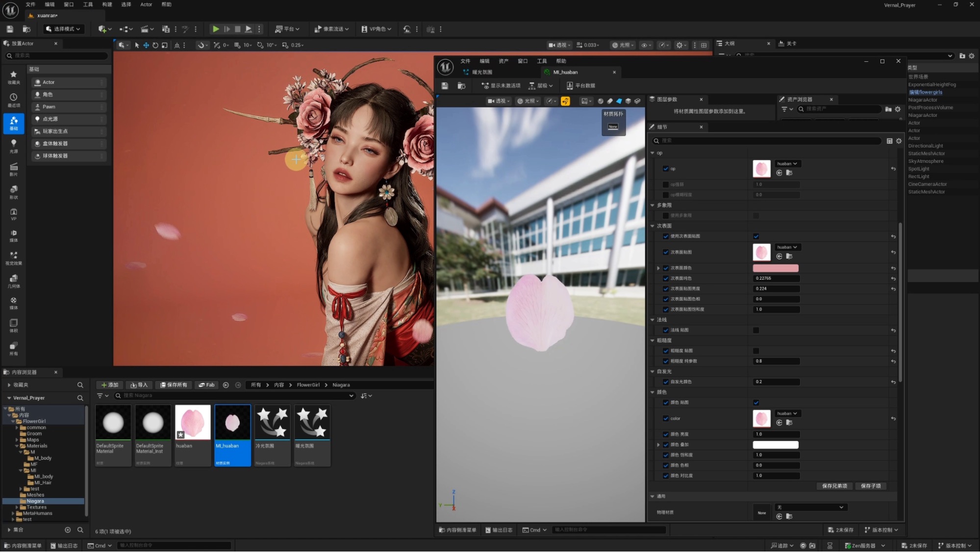
Task: Uncheck the 颜色 对比度 override checkbox
Action: coord(665,476)
